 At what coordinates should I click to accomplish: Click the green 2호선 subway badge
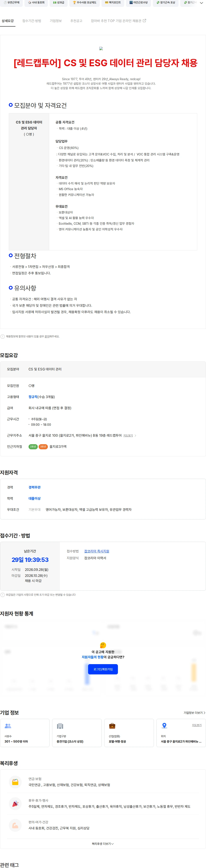pyautogui.click(x=33, y=447)
